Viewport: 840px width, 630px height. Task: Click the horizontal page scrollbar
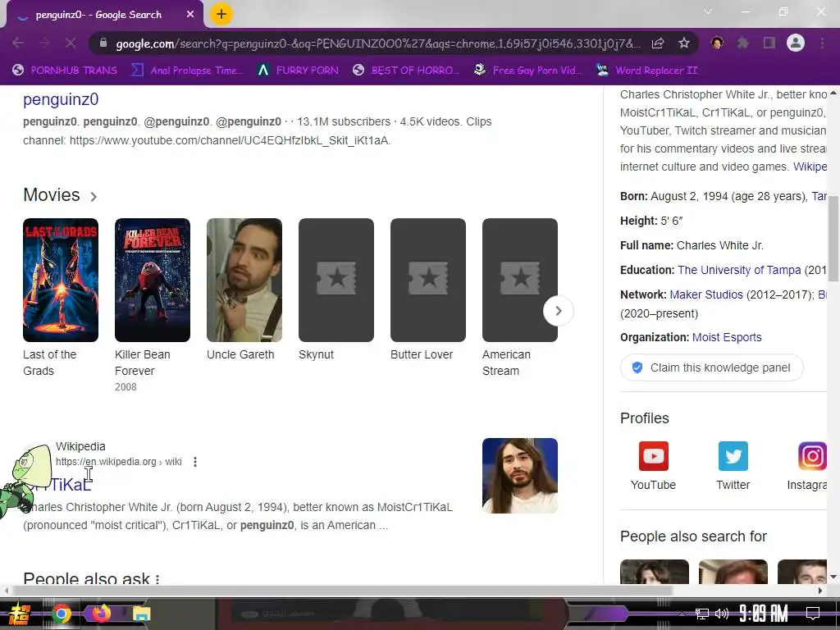[343, 591]
